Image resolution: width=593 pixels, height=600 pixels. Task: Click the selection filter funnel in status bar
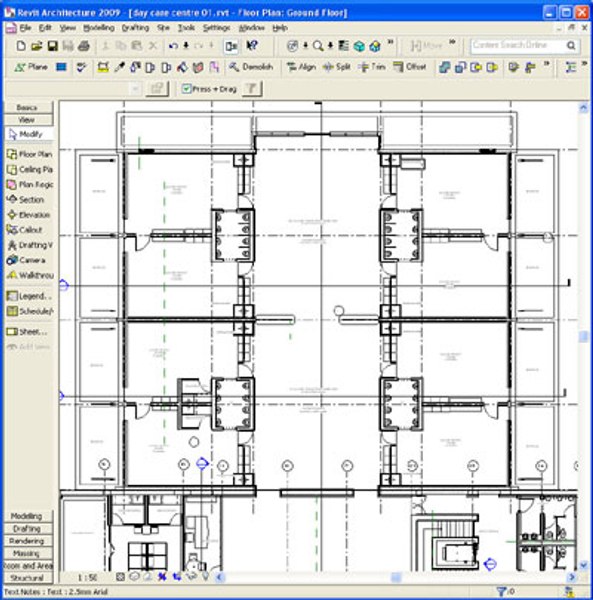[501, 592]
